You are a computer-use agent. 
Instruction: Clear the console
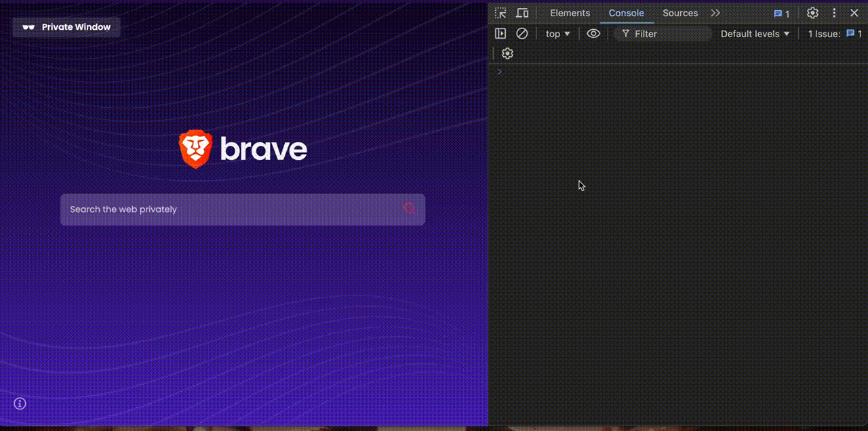click(x=521, y=33)
